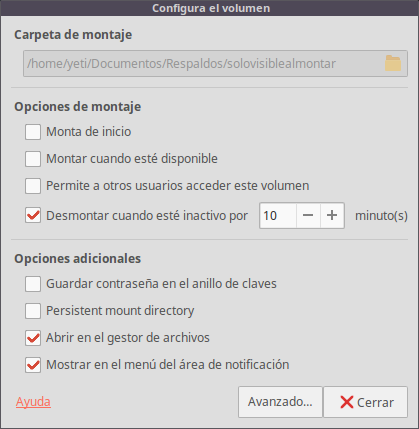This screenshot has width=419, height=429.
Task: Check Montar cuando esté disponible
Action: (x=33, y=159)
